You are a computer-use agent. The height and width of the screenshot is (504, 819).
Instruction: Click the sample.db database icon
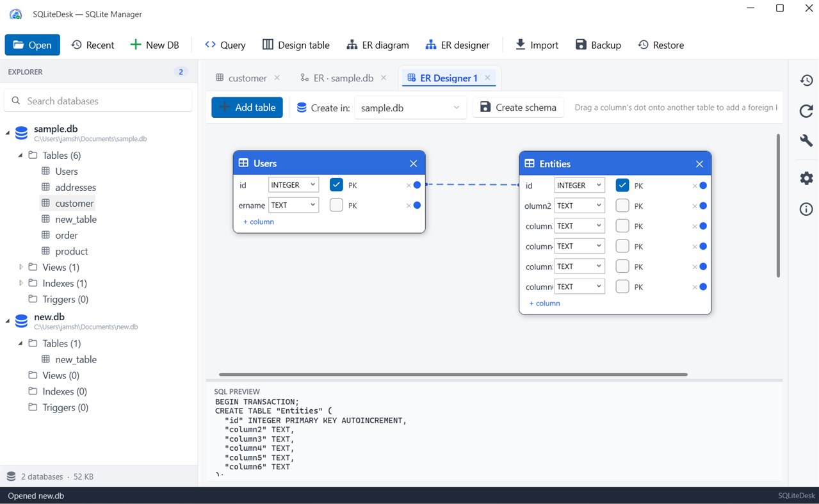(21, 133)
